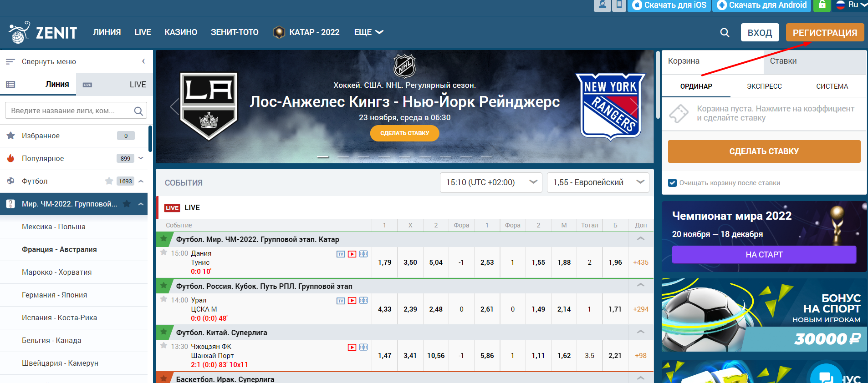This screenshot has height=383, width=868.
Task: Click the РЕГИСТРАЦИЯ button
Action: pos(825,33)
